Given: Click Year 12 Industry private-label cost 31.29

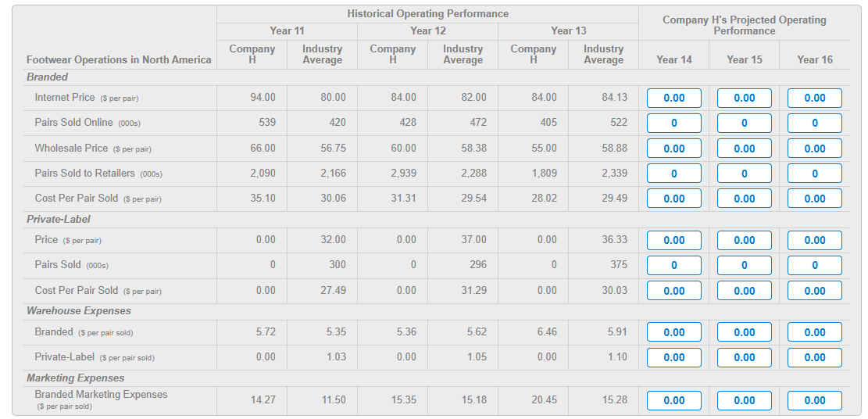Looking at the screenshot, I should coord(474,291).
